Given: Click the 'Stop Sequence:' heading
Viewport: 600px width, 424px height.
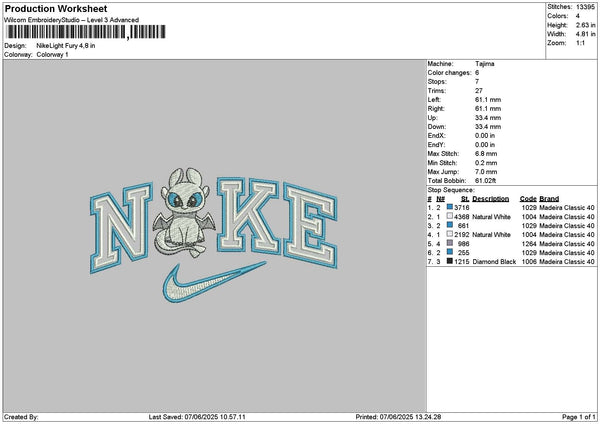Looking at the screenshot, I should click(x=451, y=190).
